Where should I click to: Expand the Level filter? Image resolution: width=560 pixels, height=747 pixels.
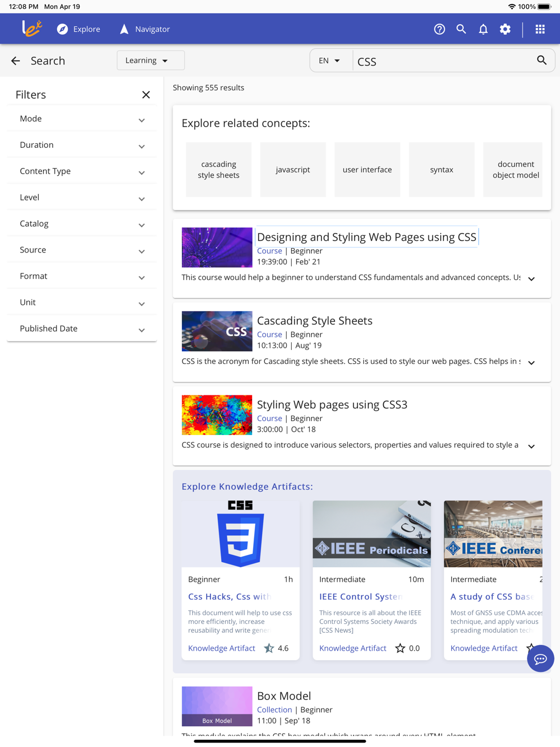pyautogui.click(x=82, y=198)
